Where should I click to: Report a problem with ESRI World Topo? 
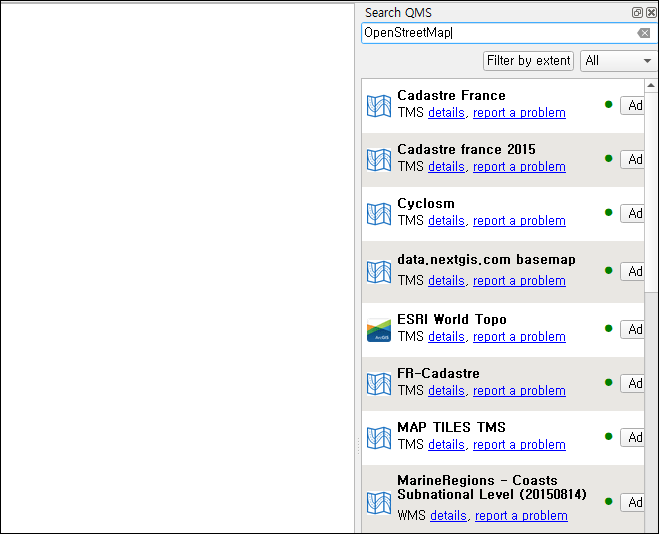point(519,337)
